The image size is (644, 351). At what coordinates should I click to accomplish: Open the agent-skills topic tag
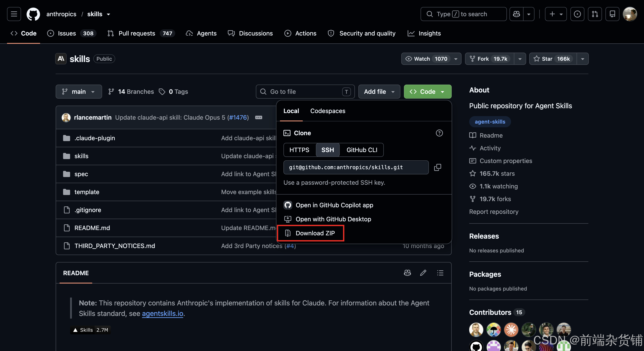point(490,122)
